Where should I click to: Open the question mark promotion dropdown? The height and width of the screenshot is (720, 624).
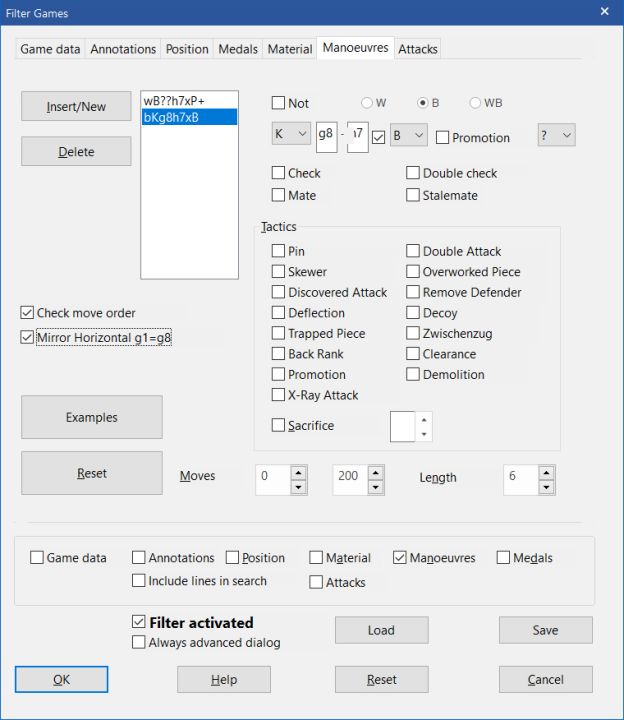(x=556, y=136)
